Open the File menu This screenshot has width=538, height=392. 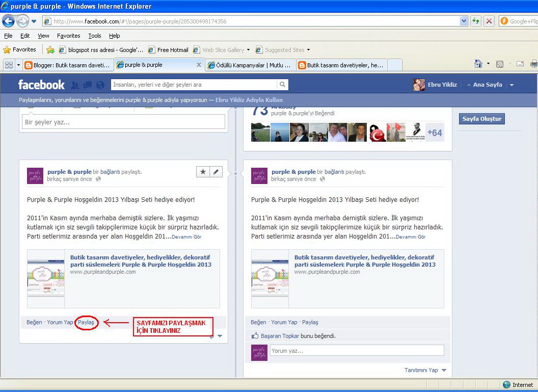8,36
